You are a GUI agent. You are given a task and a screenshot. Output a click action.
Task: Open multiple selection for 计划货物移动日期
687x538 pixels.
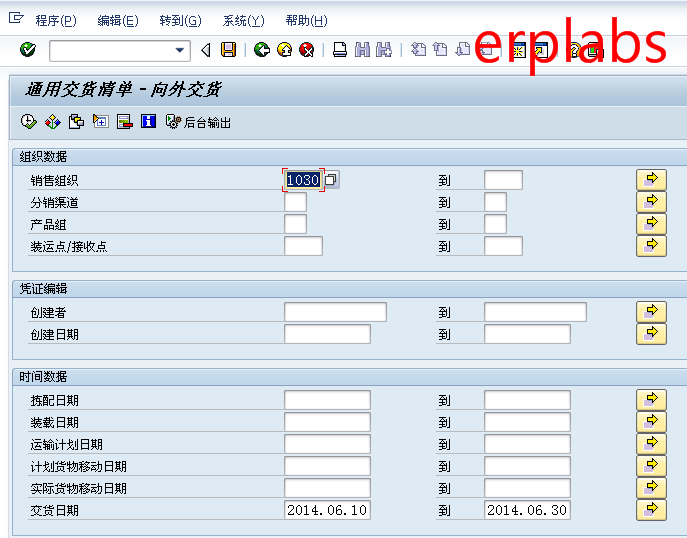tap(651, 466)
